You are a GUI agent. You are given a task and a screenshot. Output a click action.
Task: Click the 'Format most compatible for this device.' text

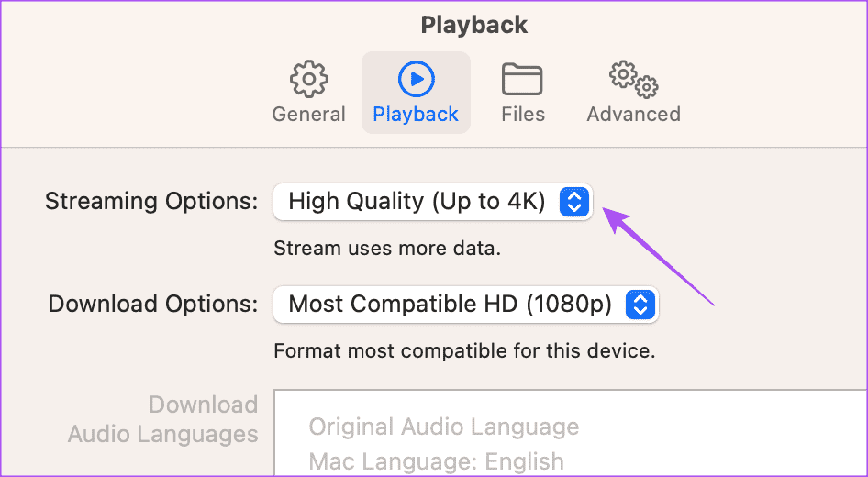(464, 350)
